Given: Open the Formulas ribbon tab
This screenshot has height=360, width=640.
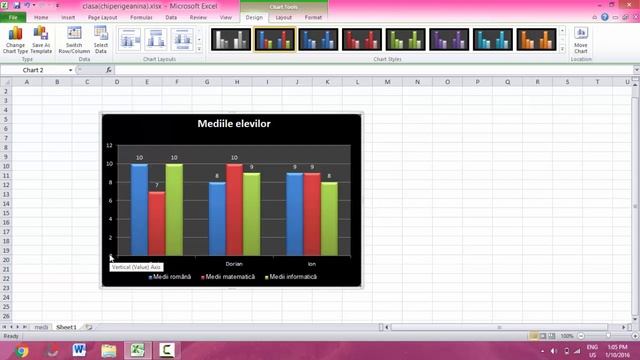Looking at the screenshot, I should pyautogui.click(x=141, y=18).
